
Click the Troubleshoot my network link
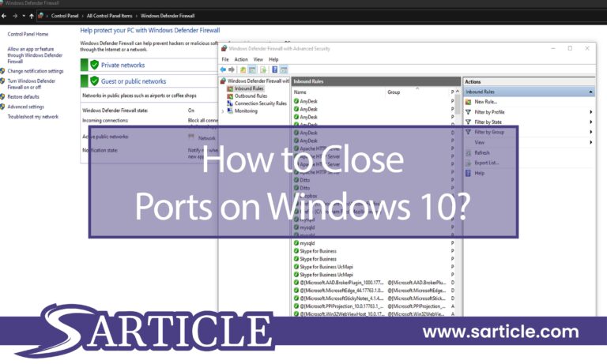coord(33,117)
